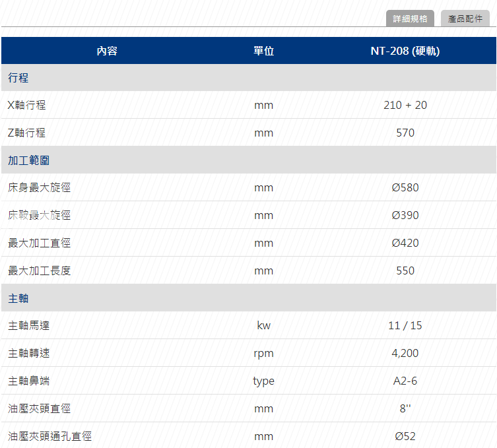The image size is (497, 448).
Task: Open the 產品配件 tab
Action: click(465, 18)
